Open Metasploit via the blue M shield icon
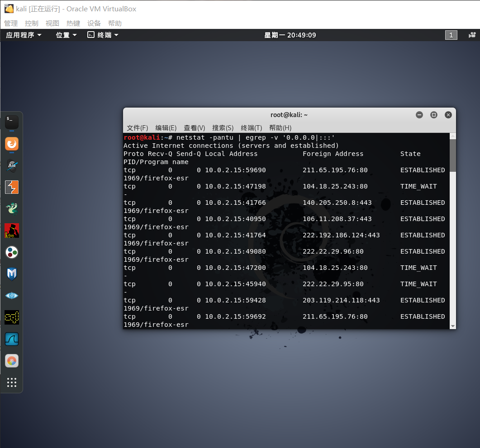This screenshot has height=448, width=480. coord(11,274)
